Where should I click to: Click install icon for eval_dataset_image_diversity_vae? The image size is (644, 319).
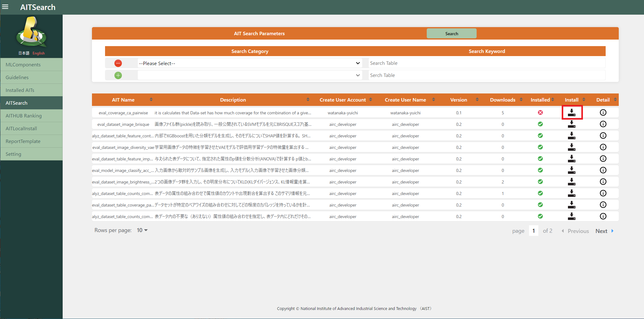[x=571, y=147]
